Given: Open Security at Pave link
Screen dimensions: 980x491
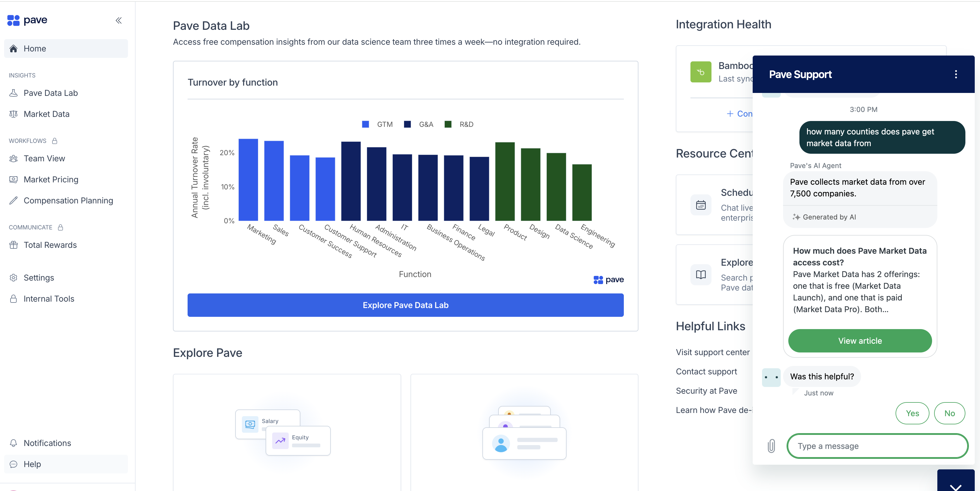Looking at the screenshot, I should click(x=706, y=391).
